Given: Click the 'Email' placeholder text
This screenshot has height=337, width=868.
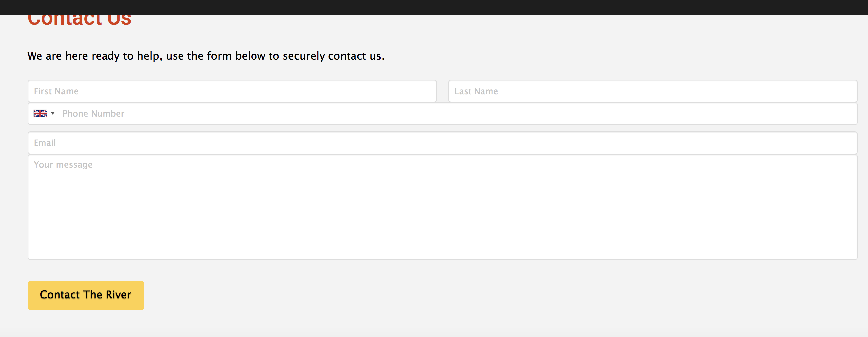Looking at the screenshot, I should 45,143.
